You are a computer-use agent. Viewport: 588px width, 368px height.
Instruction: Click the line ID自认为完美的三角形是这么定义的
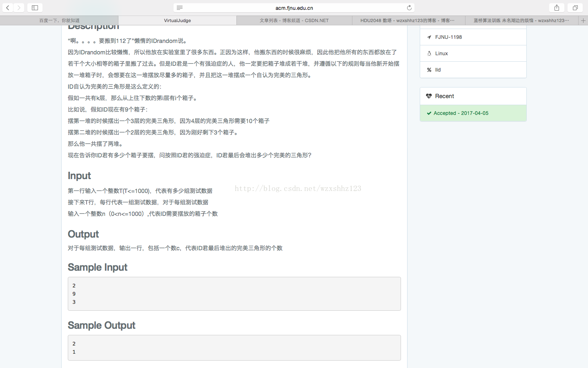(115, 87)
